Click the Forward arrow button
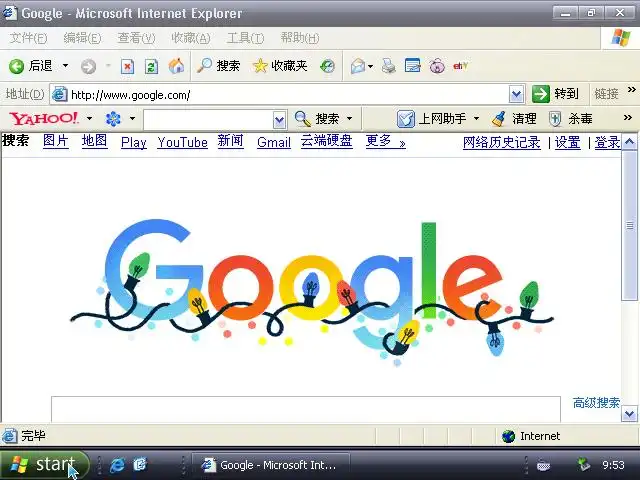 click(x=88, y=66)
